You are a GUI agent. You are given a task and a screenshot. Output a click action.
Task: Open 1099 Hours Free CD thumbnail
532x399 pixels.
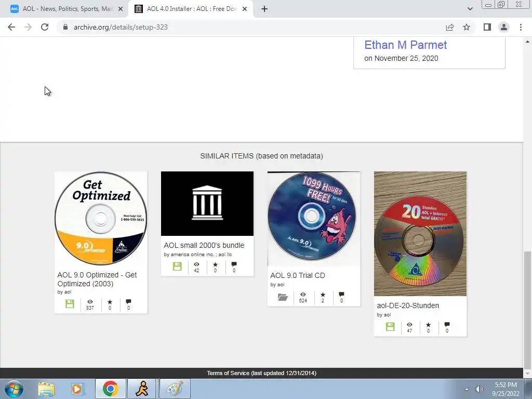(x=313, y=219)
